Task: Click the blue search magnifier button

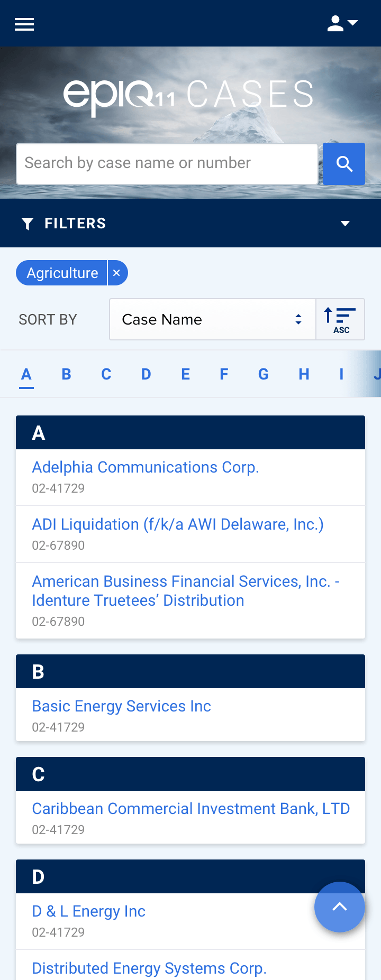Action: pyautogui.click(x=344, y=164)
